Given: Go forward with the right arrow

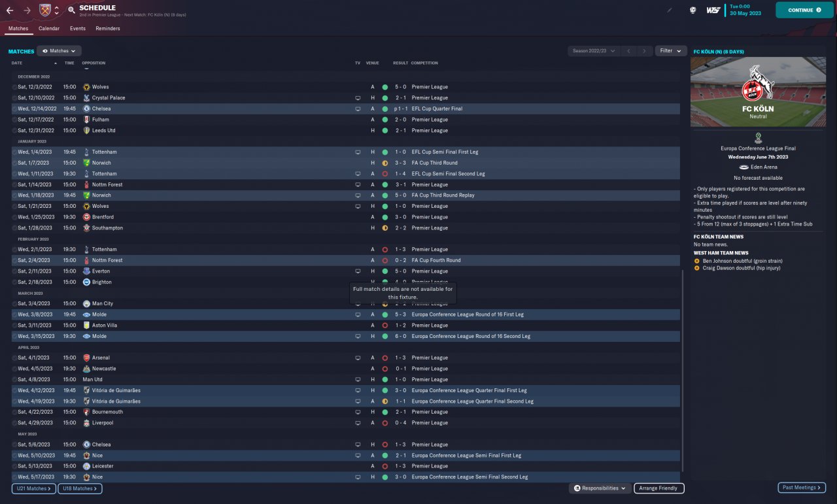Looking at the screenshot, I should (x=27, y=10).
